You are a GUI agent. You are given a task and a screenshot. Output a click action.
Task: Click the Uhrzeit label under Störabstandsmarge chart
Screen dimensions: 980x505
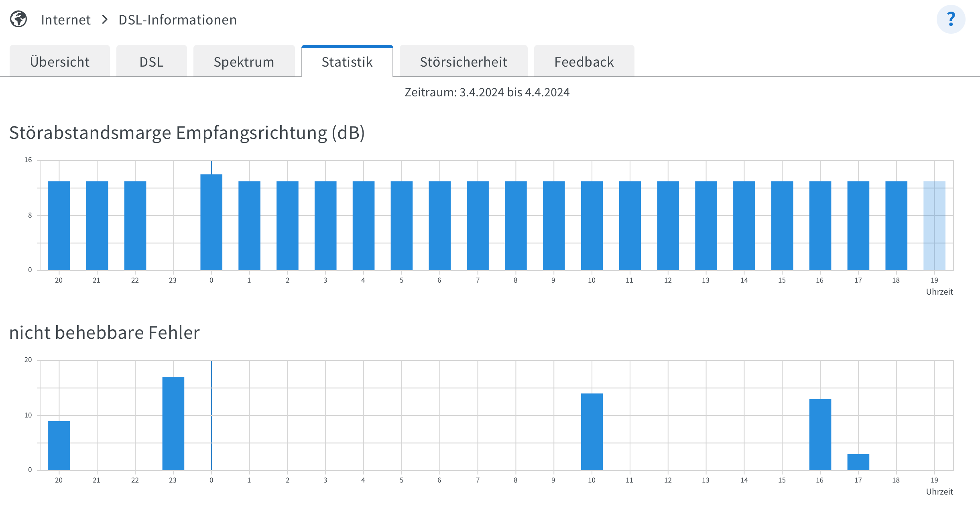coord(939,292)
